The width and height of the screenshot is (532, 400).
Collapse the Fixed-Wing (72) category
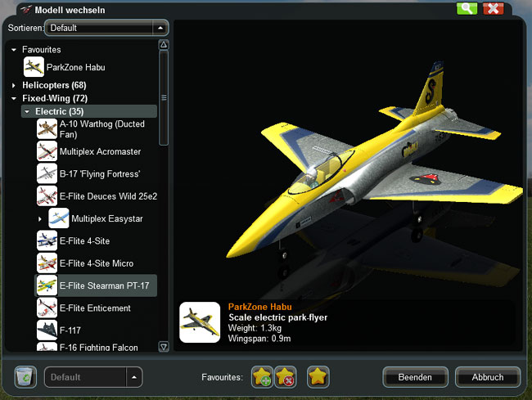coord(14,99)
